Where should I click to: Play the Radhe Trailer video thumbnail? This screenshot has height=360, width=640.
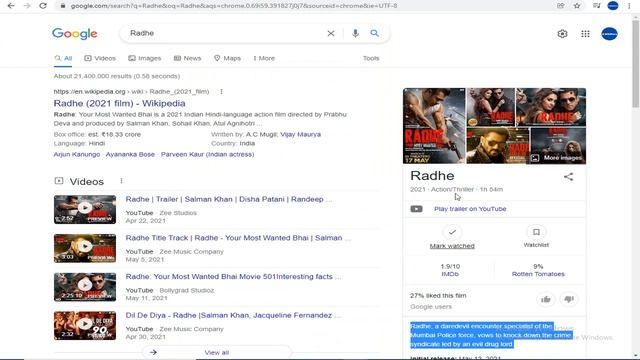point(85,209)
